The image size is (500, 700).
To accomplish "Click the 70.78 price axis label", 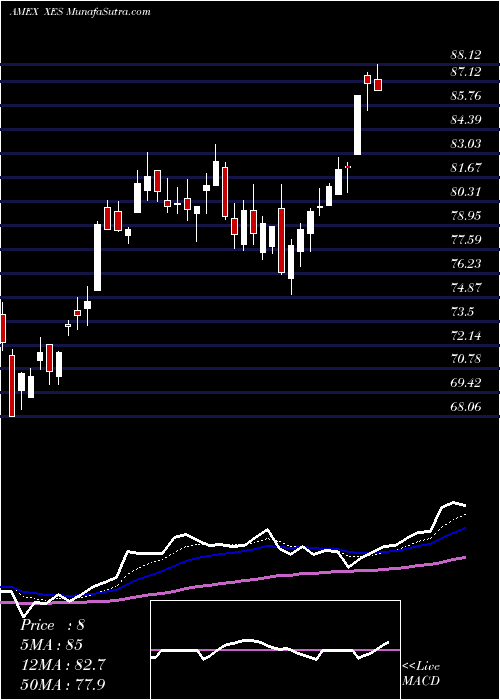I will [466, 358].
